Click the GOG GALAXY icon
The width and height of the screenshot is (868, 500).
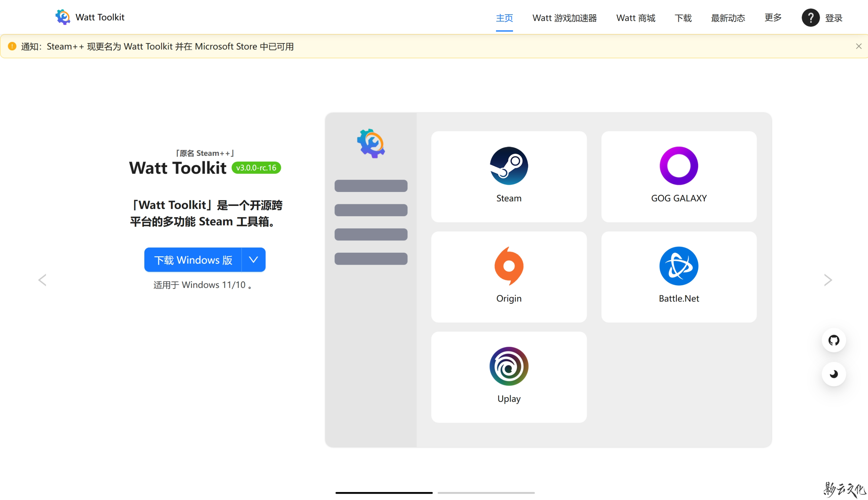click(x=678, y=166)
